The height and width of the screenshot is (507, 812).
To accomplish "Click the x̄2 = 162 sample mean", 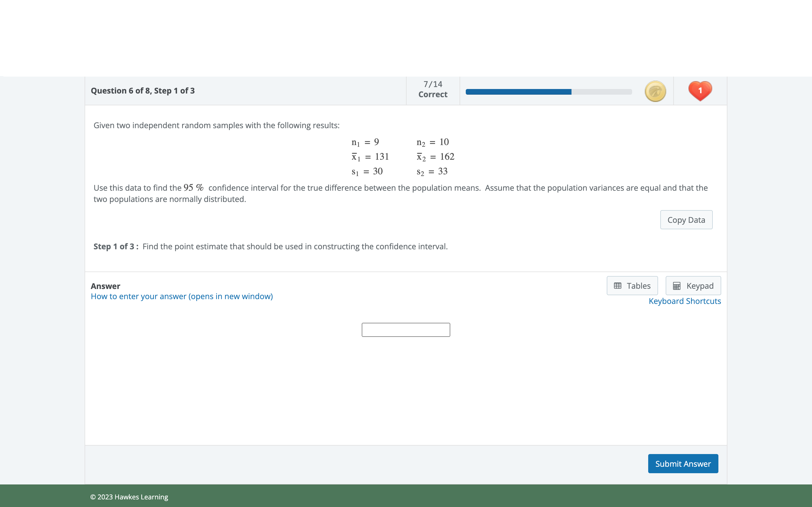I will point(435,157).
